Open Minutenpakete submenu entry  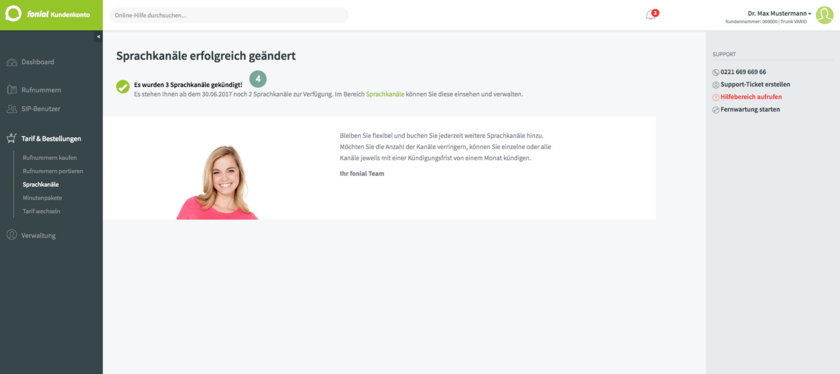(42, 198)
